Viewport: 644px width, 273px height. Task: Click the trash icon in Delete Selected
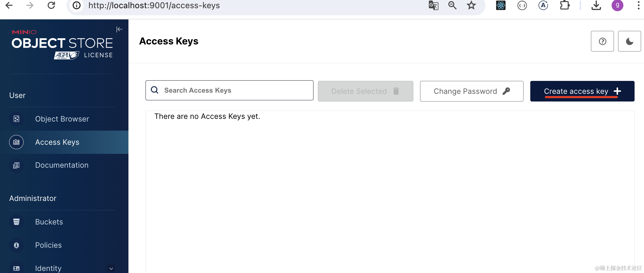pos(396,91)
